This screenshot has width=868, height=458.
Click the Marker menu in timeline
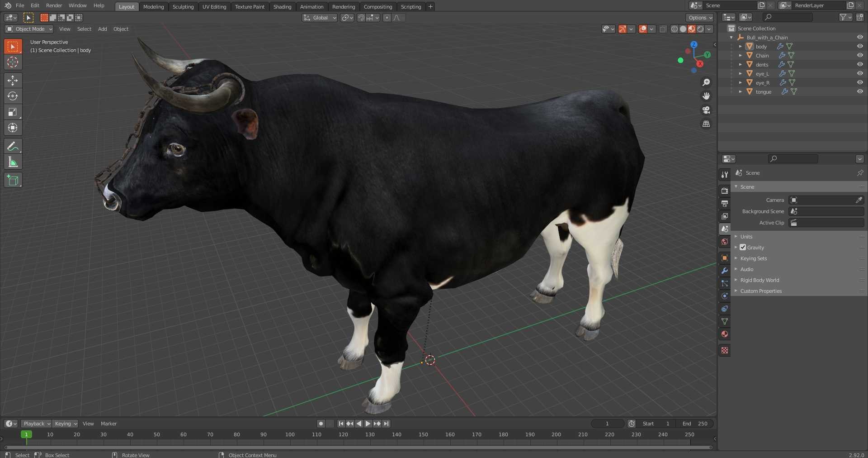coord(108,424)
